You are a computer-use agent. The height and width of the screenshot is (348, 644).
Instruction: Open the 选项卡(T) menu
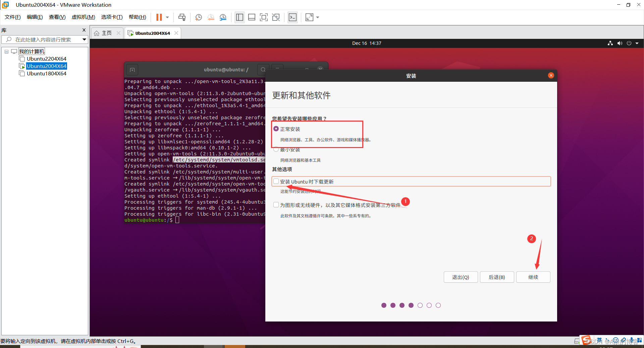click(x=112, y=17)
